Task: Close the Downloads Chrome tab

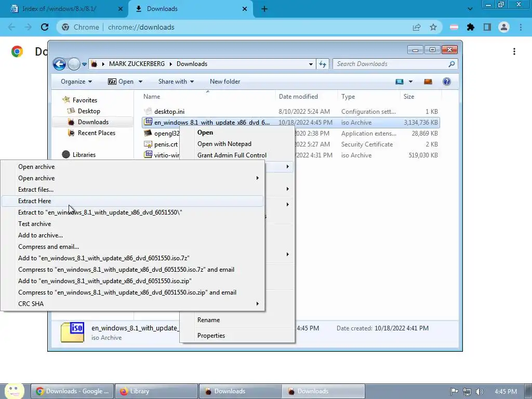Action: 245,9
